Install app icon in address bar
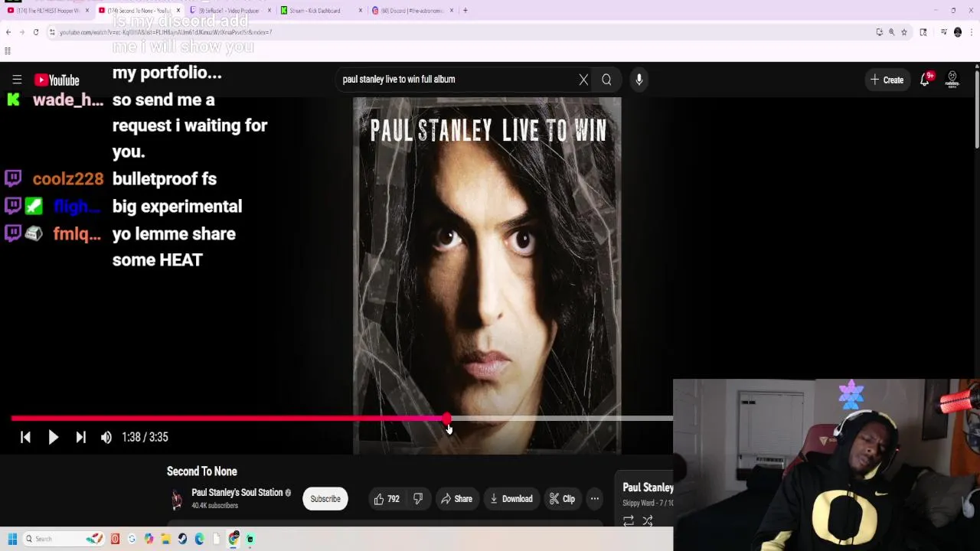This screenshot has width=980, height=551. [x=880, y=32]
